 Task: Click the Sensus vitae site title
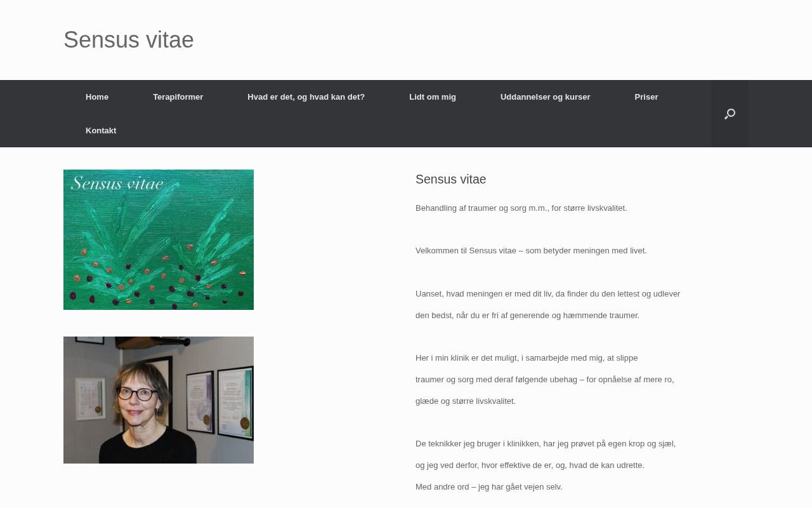point(129,40)
